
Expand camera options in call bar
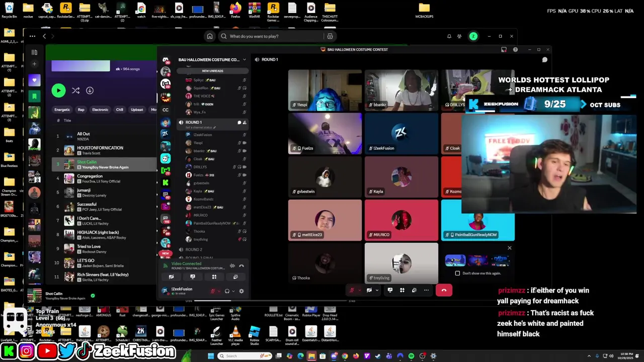click(376, 290)
